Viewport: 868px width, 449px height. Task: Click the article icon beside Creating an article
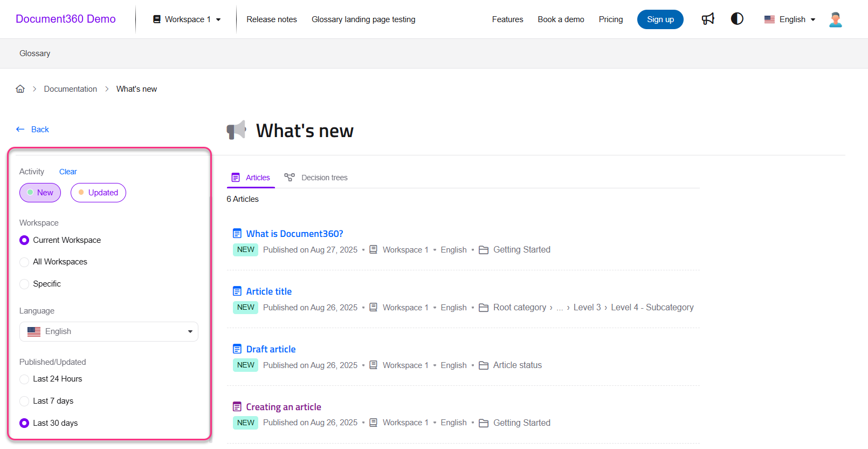coord(237,407)
